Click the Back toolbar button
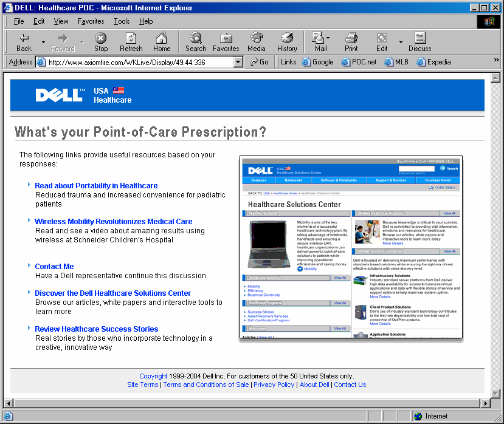Image resolution: width=504 pixels, height=424 pixels. click(24, 43)
